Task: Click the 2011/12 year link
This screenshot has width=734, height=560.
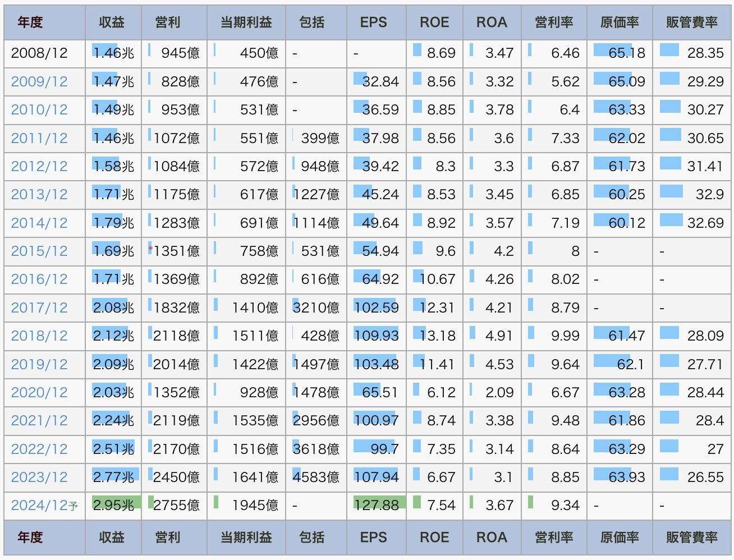Action: tap(39, 139)
